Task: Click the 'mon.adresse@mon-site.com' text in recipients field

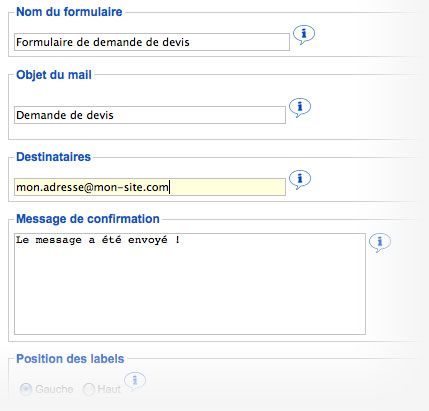Action: (92, 187)
